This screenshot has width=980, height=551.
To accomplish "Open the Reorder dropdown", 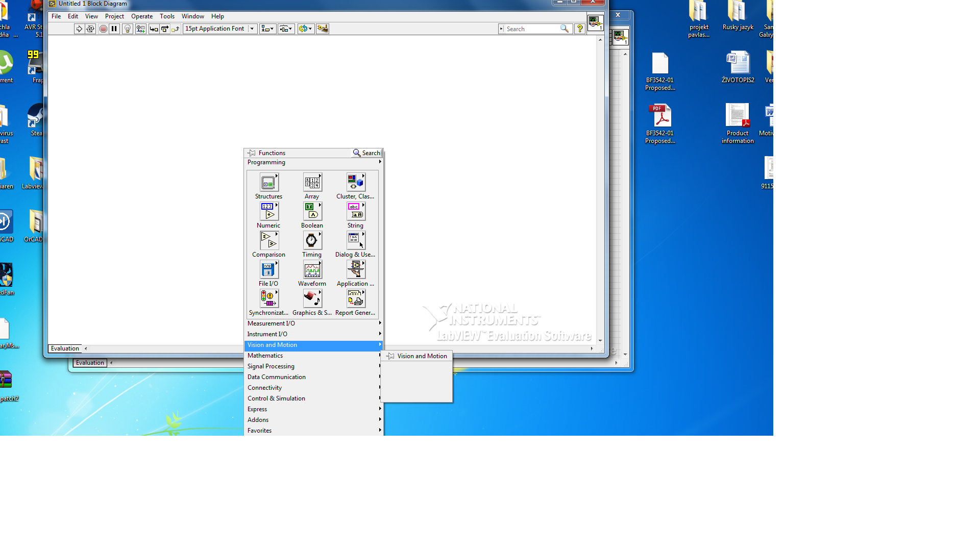I will pyautogui.click(x=305, y=29).
